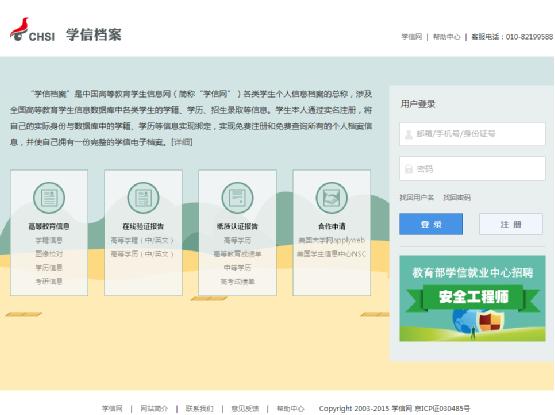The height and width of the screenshot is (415, 555).
Task: Open the 安全工程师 recruitment banner
Action: click(472, 299)
